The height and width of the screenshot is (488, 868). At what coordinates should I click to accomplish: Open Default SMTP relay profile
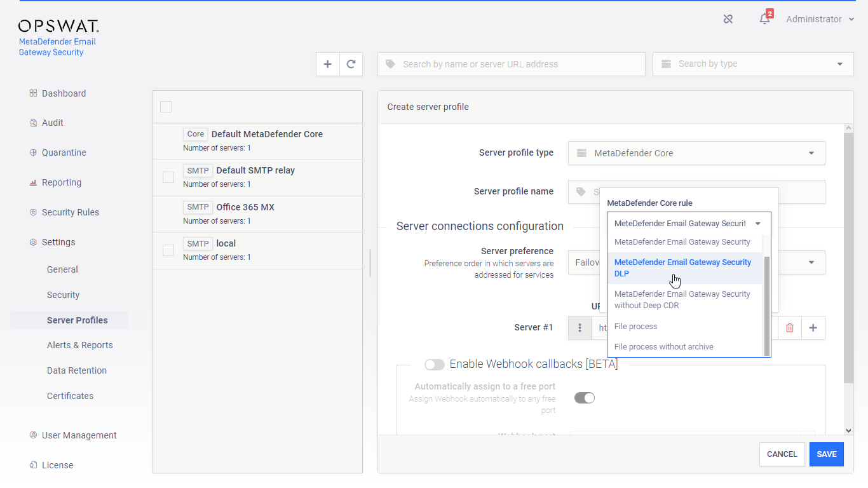click(257, 177)
